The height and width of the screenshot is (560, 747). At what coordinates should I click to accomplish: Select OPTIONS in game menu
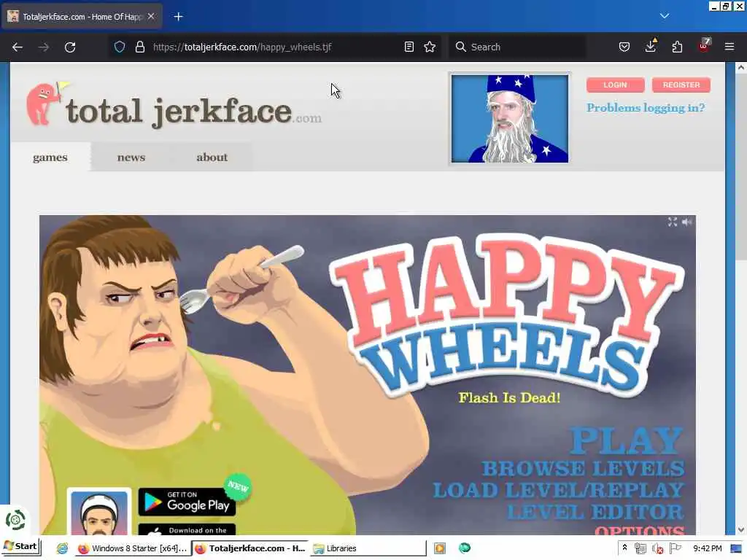[x=639, y=530]
